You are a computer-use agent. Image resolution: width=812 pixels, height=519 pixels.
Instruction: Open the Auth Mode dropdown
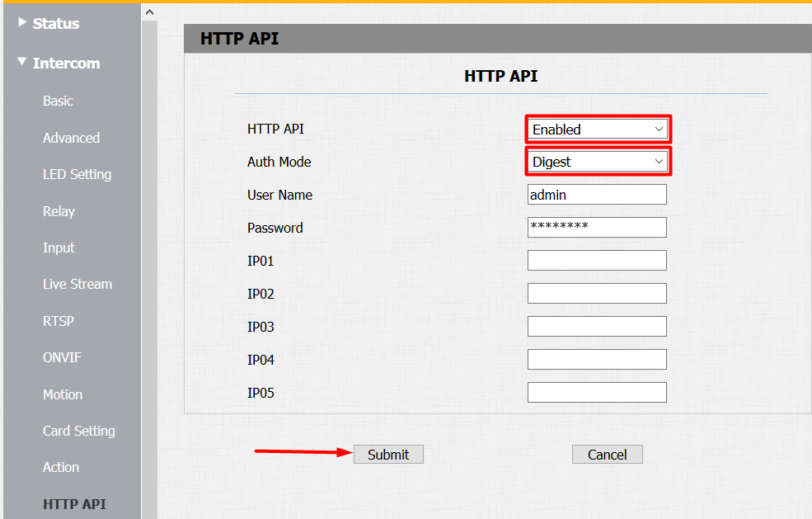598,161
